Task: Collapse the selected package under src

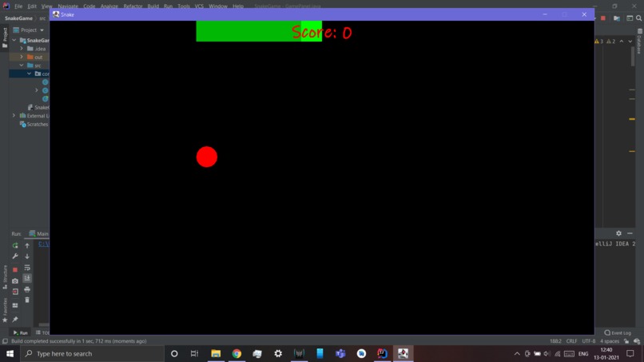Action: tap(29, 74)
